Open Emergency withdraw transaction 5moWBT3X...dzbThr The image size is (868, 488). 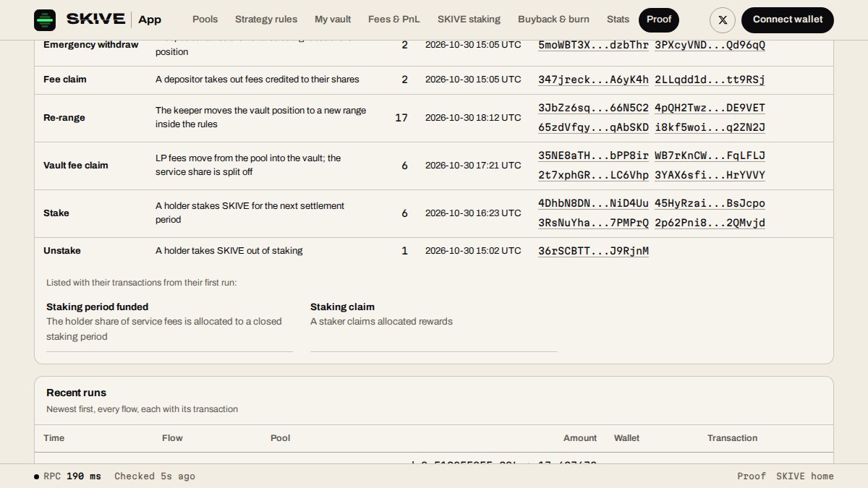click(x=593, y=45)
